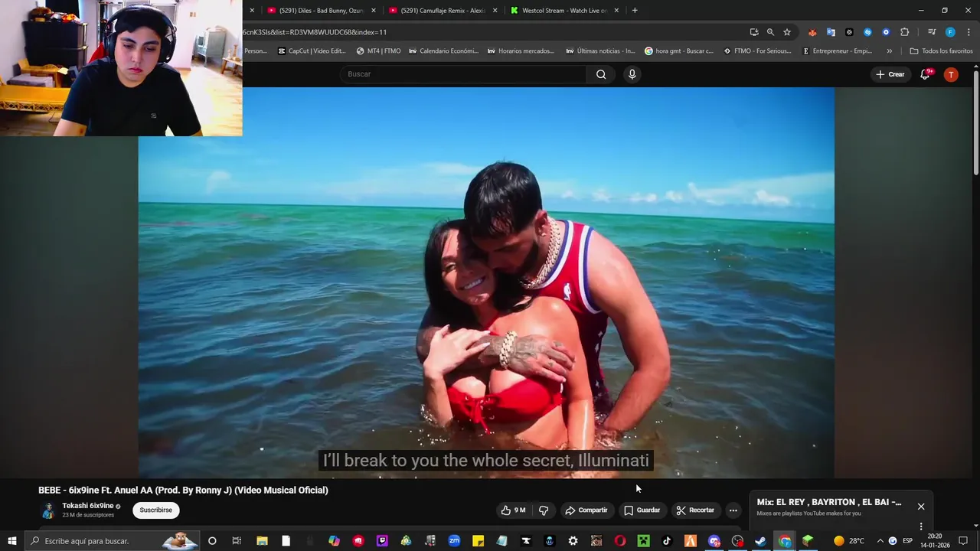Open Discord from the taskbar
The width and height of the screenshot is (980, 551).
point(714,541)
